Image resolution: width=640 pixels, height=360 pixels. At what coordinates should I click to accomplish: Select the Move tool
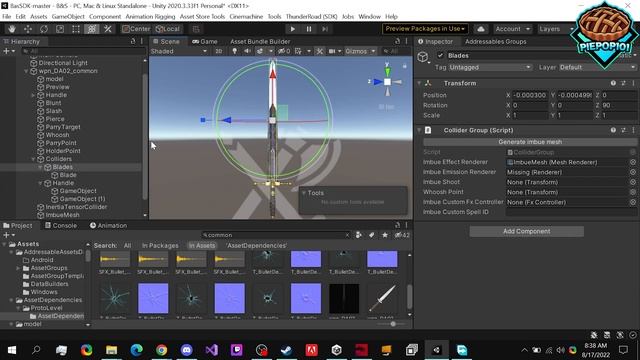28,29
